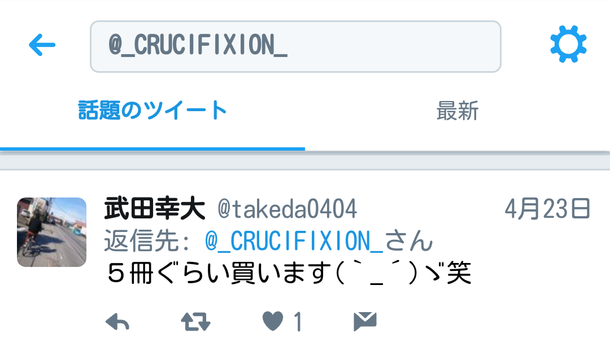
Task: Reply to 武田幸大's tweet
Action: click(117, 322)
